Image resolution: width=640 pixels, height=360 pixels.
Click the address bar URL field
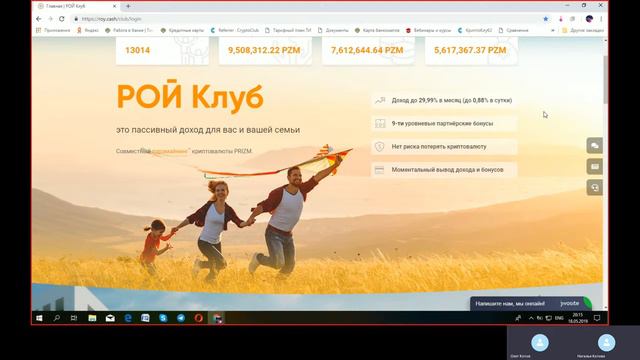306,19
